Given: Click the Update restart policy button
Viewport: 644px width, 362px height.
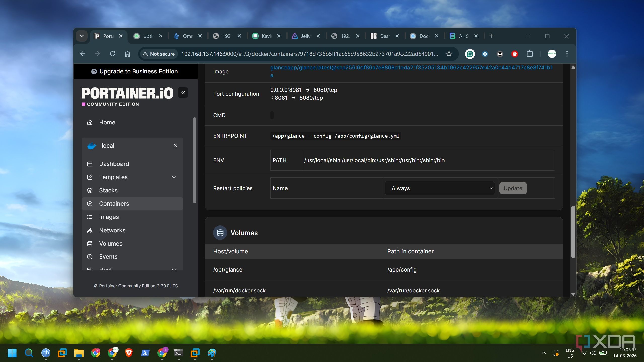Looking at the screenshot, I should tap(513, 188).
